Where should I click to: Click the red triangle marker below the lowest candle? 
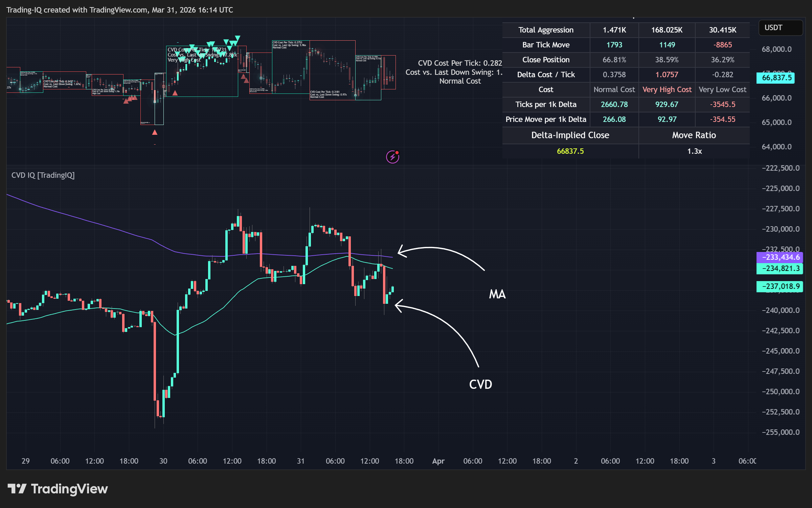click(155, 132)
